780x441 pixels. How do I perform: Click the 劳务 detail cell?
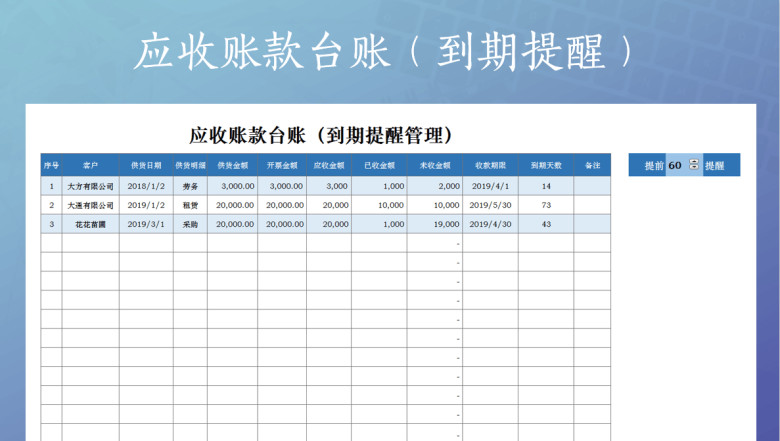click(x=191, y=186)
